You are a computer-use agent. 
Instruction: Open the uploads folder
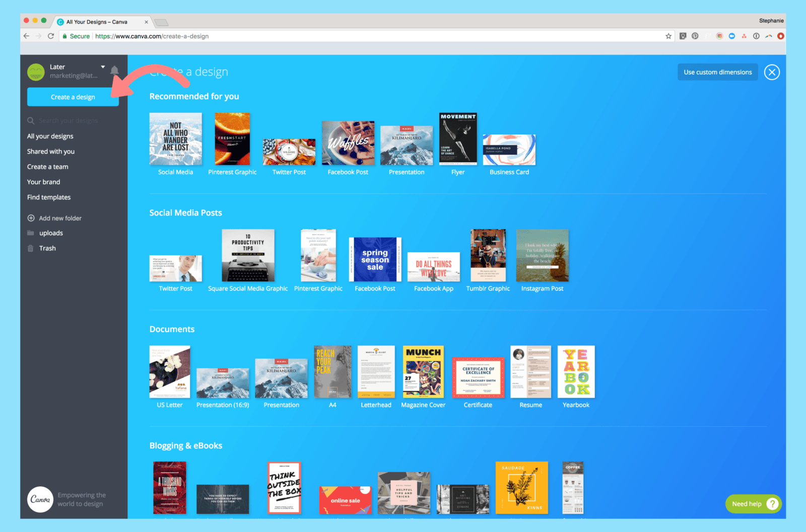[x=51, y=233]
